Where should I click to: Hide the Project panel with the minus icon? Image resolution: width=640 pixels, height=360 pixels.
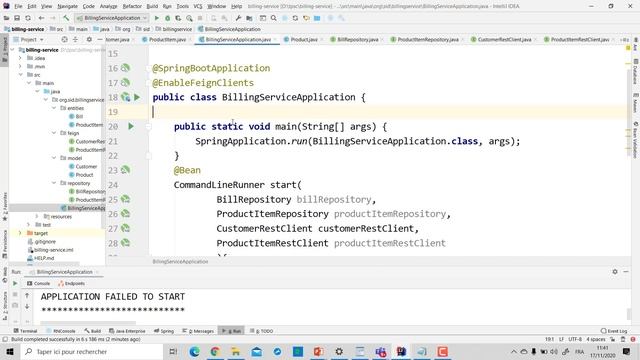point(100,40)
